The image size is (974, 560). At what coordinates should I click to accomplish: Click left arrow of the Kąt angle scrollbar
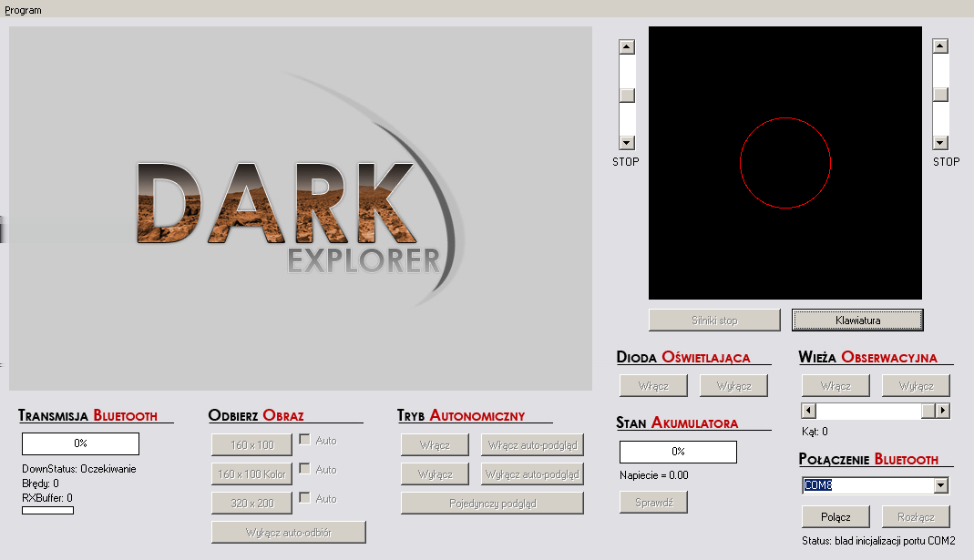[x=809, y=411]
